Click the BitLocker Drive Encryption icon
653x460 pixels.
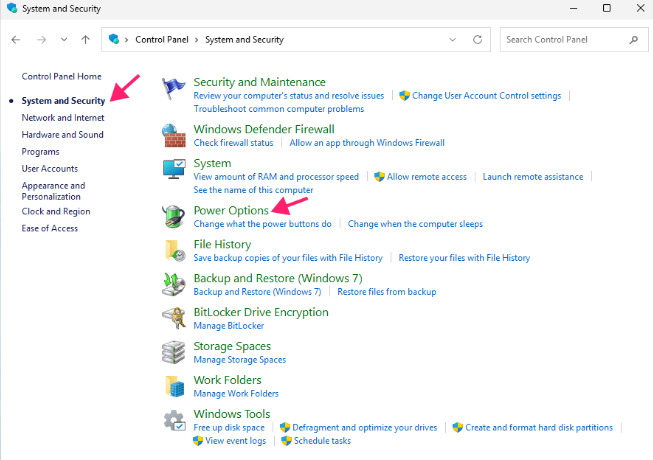(174, 318)
